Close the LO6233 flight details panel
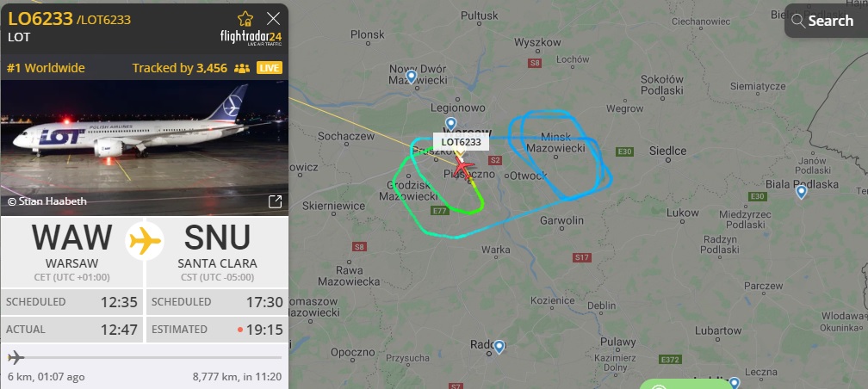 [274, 19]
